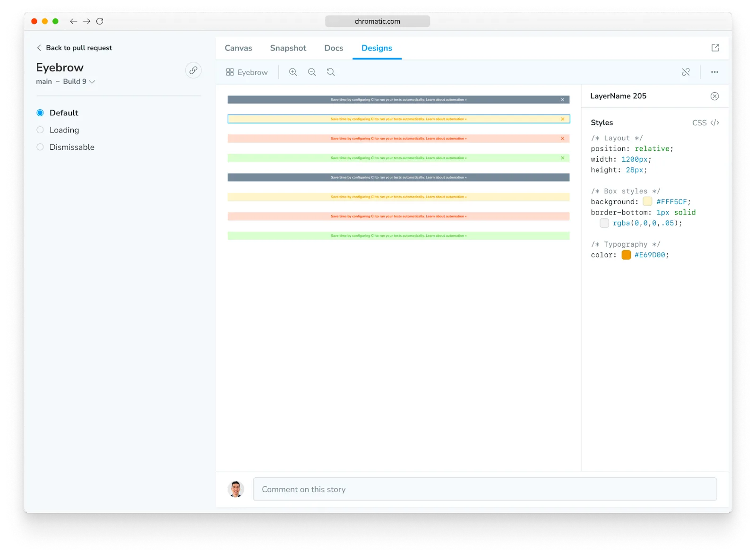Image resolution: width=756 pixels, height=554 pixels.
Task: Click the unlink design icon
Action: click(686, 72)
